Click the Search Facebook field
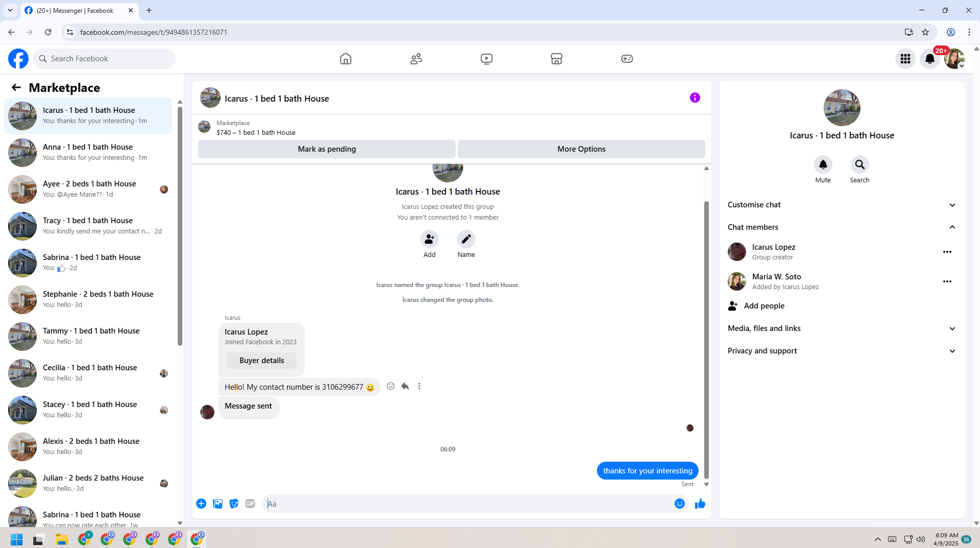Image resolution: width=980 pixels, height=548 pixels. 105,59
